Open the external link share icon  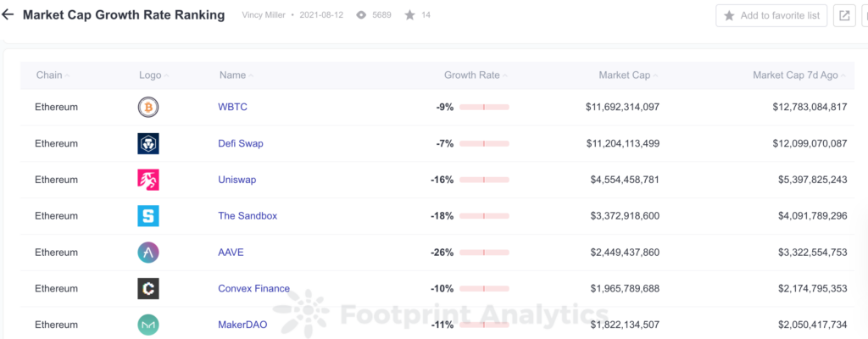844,15
